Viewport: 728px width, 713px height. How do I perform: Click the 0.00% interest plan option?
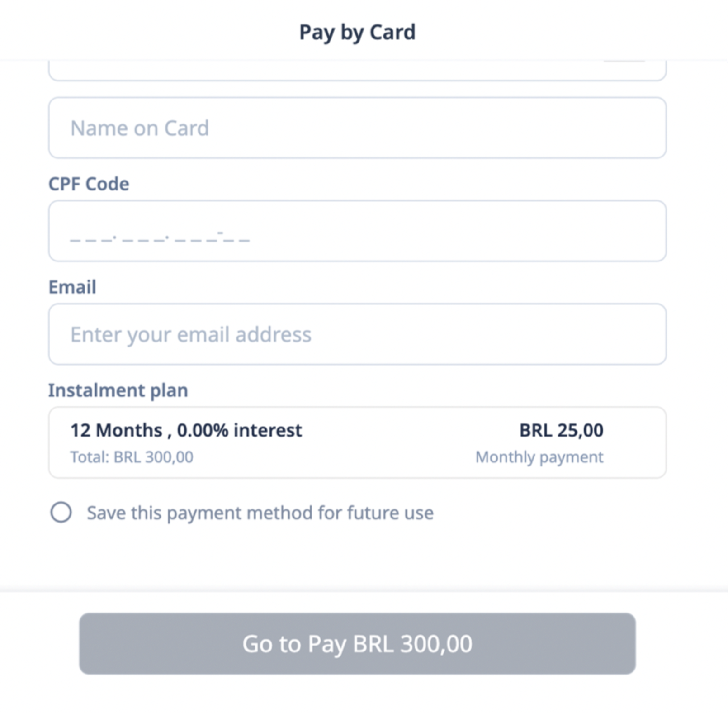(239, 430)
